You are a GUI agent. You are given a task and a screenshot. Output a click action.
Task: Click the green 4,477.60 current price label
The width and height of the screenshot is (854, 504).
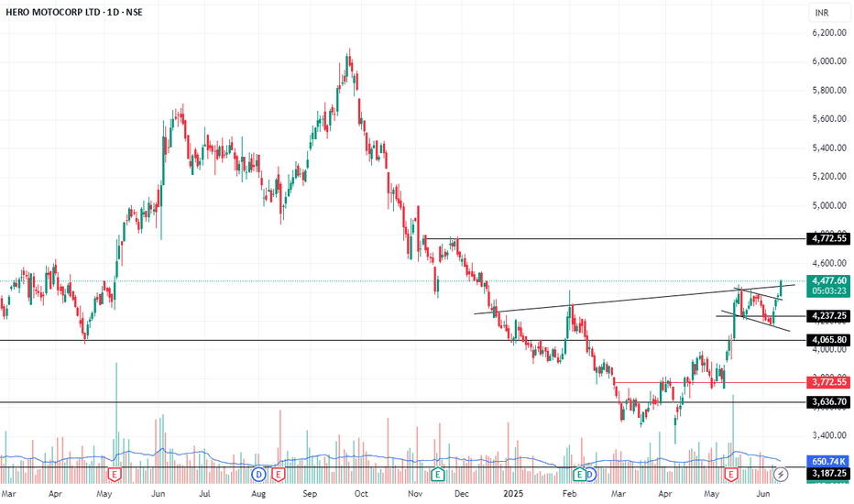(x=828, y=280)
